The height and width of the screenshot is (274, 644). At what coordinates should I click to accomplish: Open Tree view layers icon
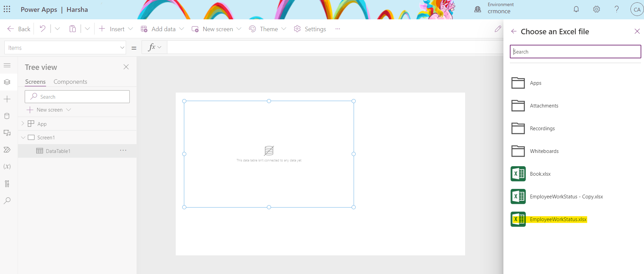click(7, 82)
